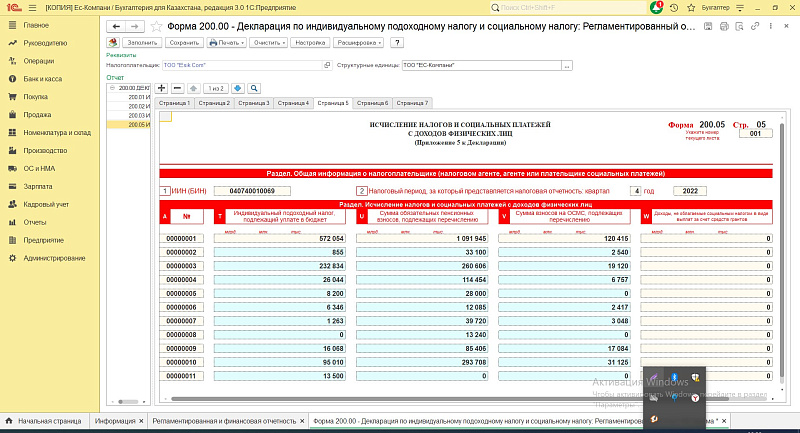The height and width of the screenshot is (433, 800).
Task: Click the plus icon to add page
Action: [x=163, y=88]
